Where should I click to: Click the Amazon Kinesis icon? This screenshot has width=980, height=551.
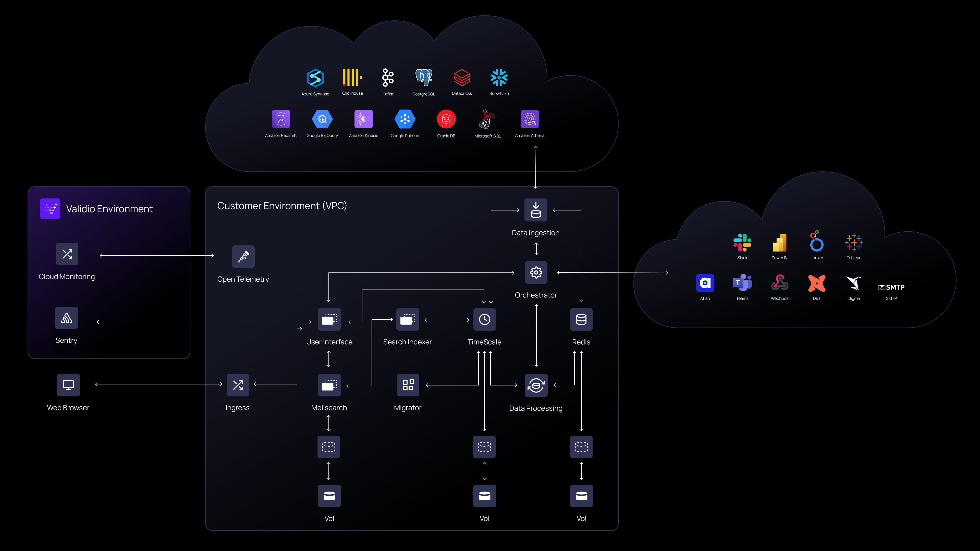[x=363, y=119]
